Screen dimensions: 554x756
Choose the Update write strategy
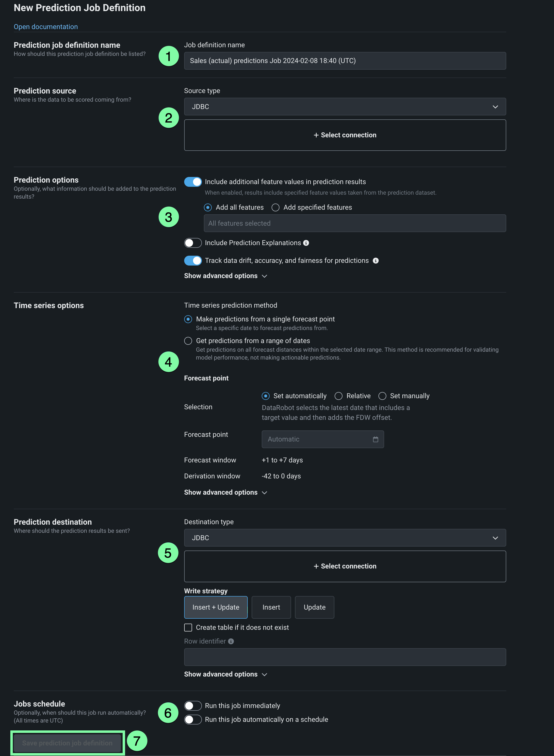[x=314, y=607]
